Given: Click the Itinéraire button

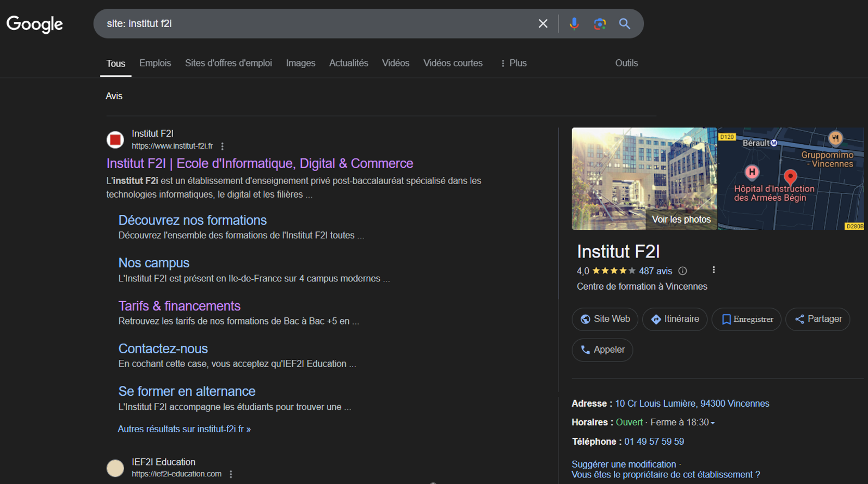Looking at the screenshot, I should (675, 319).
